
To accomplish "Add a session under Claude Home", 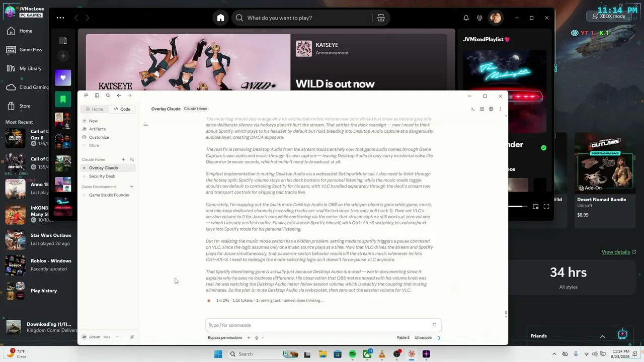I will (123, 159).
